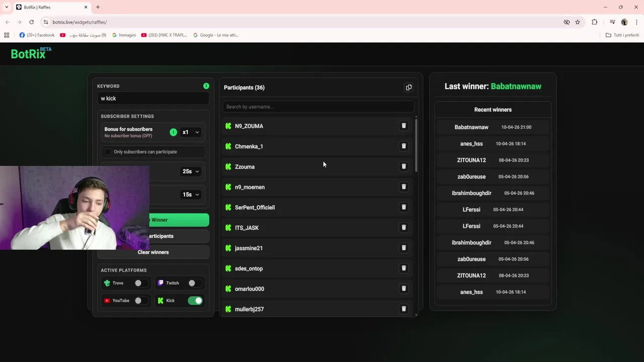
Task: Delete n9_moemen from participants list
Action: tap(404, 187)
